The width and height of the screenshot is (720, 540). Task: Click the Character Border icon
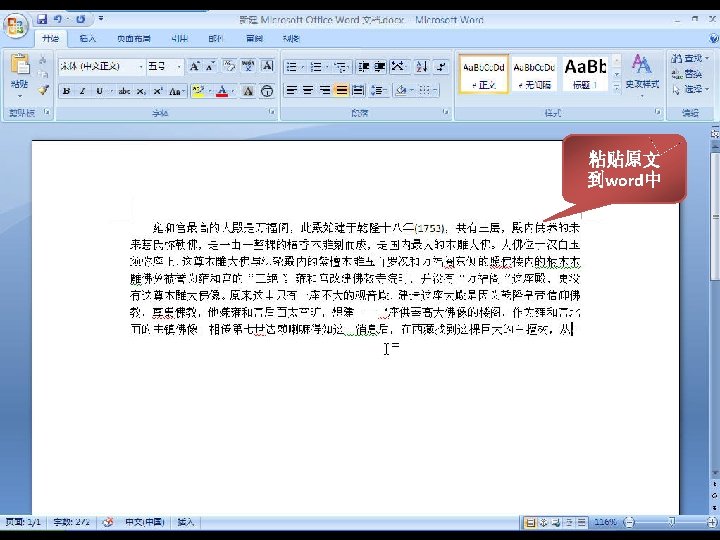click(268, 67)
